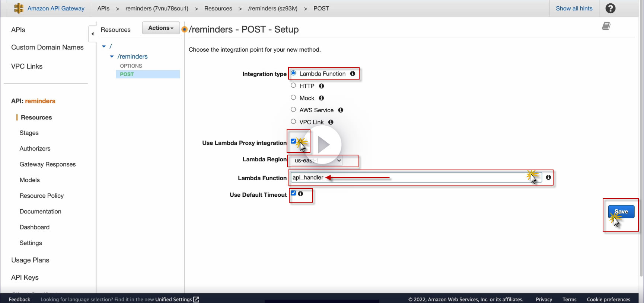The image size is (644, 303).
Task: Go to APIs in left sidebar
Action: pyautogui.click(x=18, y=30)
